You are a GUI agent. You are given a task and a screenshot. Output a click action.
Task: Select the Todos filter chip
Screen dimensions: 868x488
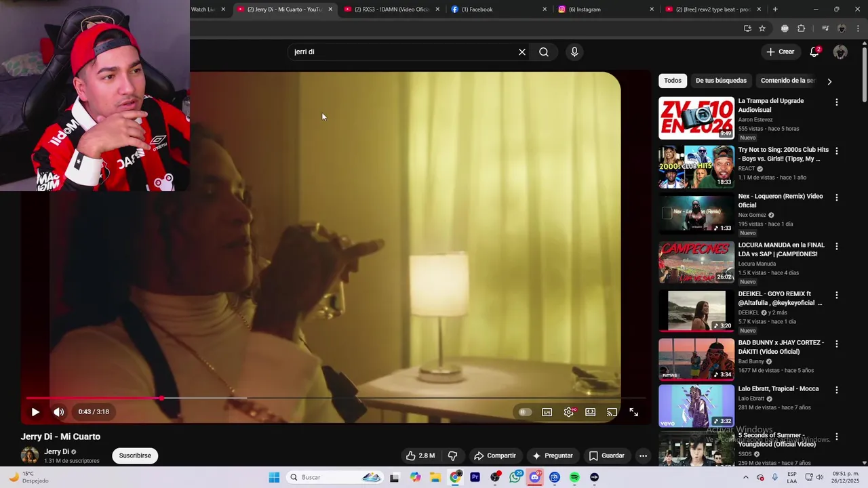673,81
